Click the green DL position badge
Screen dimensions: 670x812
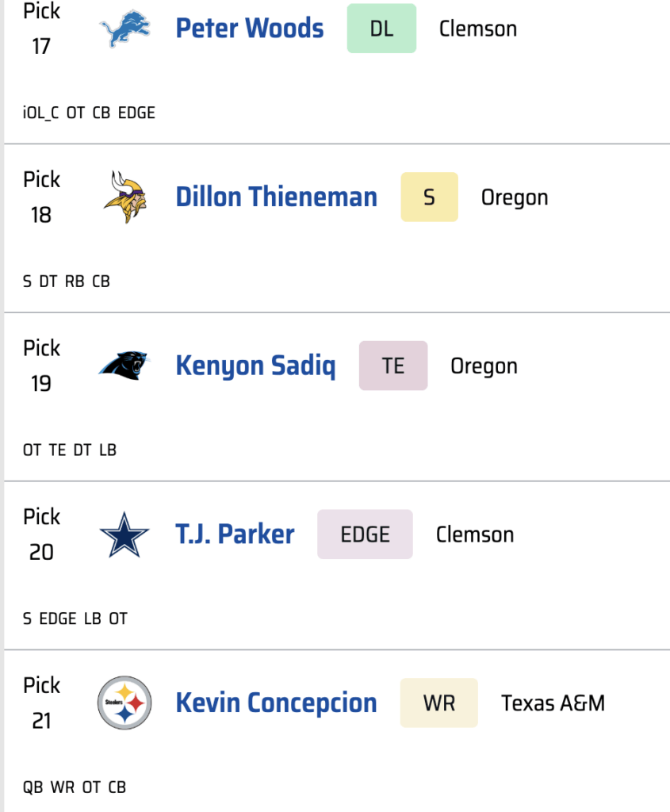[381, 29]
